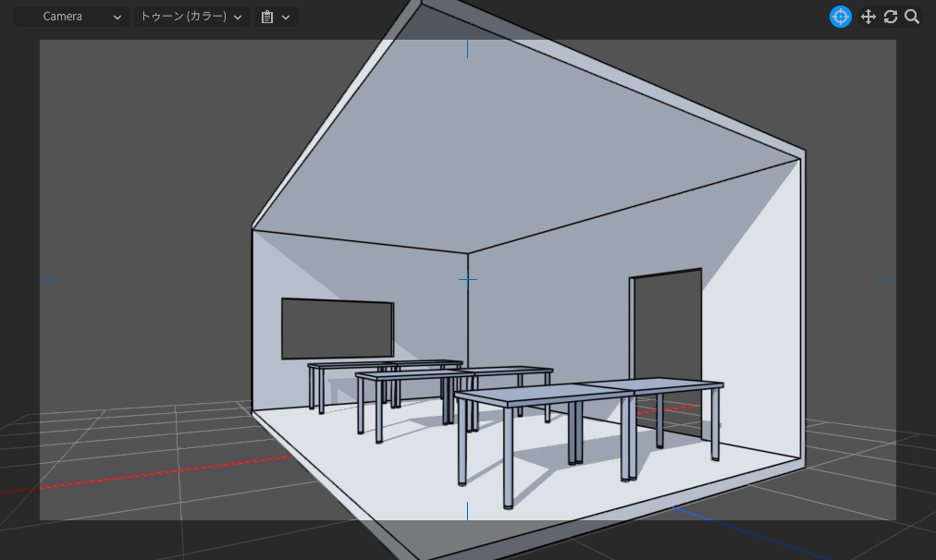Open the トゥーン (カラー) render style dropdown

point(191,17)
